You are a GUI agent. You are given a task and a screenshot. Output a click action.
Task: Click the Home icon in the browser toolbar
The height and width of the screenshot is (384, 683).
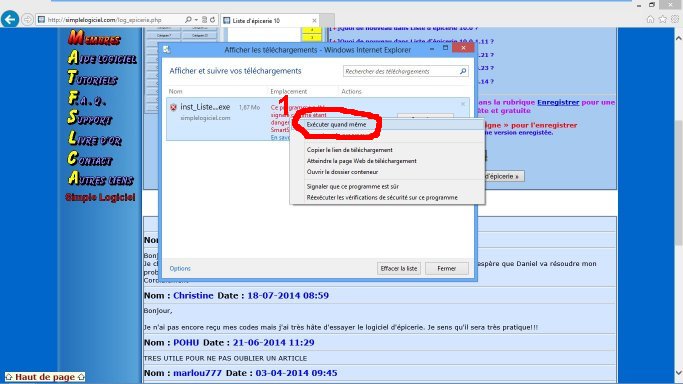(650, 19)
